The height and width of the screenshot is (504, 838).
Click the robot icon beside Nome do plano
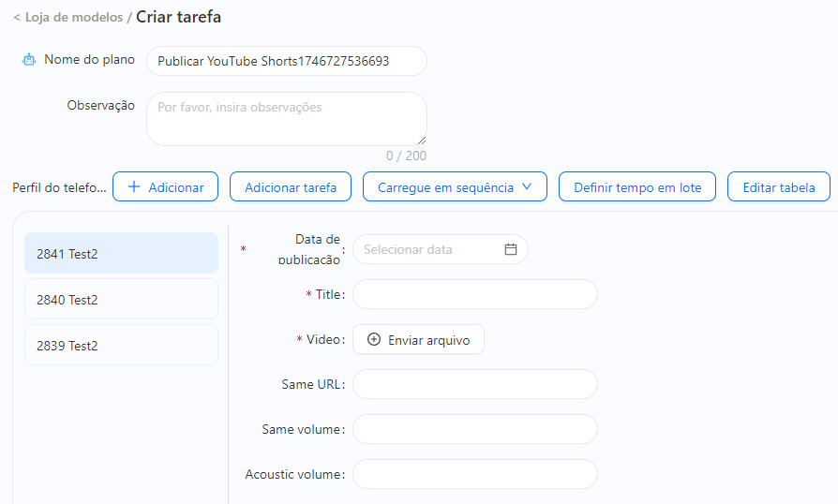pos(29,60)
